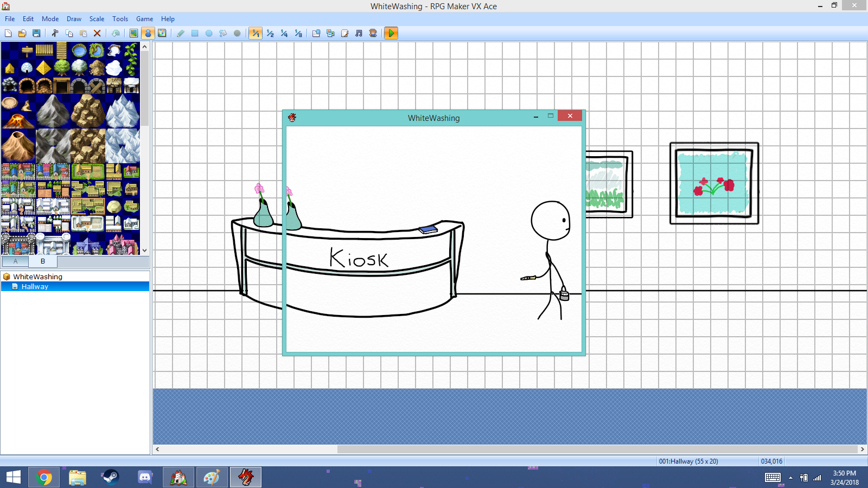Open the Windows Start menu
Viewport: 868px width, 488px height.
coord(13,477)
